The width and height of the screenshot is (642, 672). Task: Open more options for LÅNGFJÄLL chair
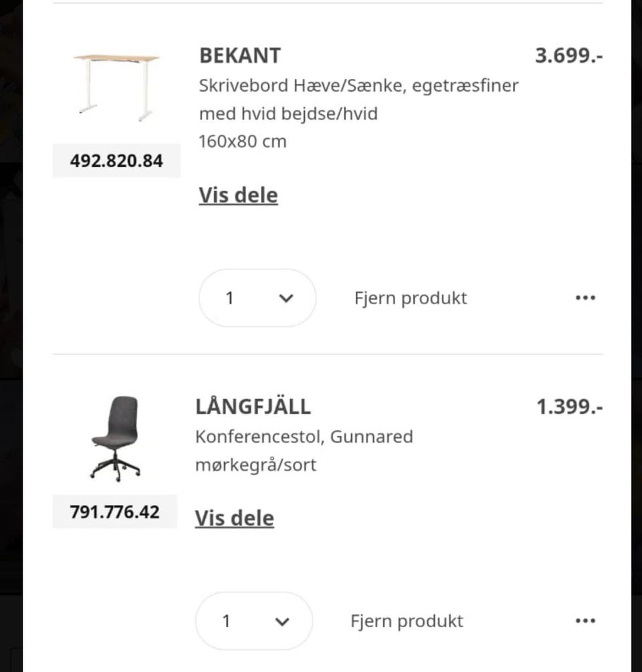tap(585, 621)
